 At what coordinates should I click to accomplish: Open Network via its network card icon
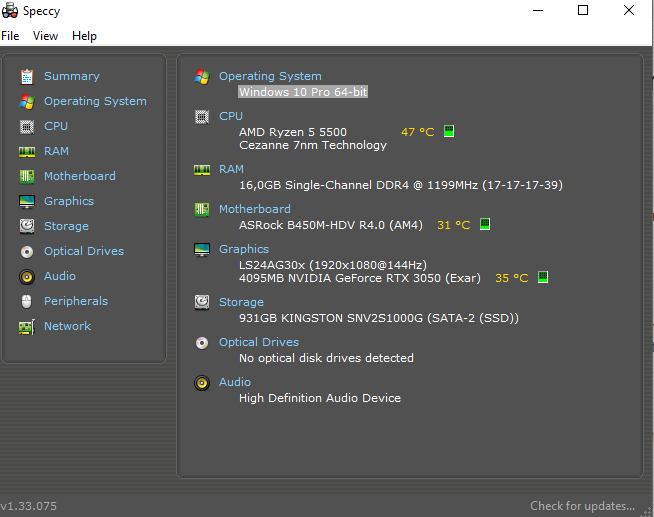[x=27, y=327]
